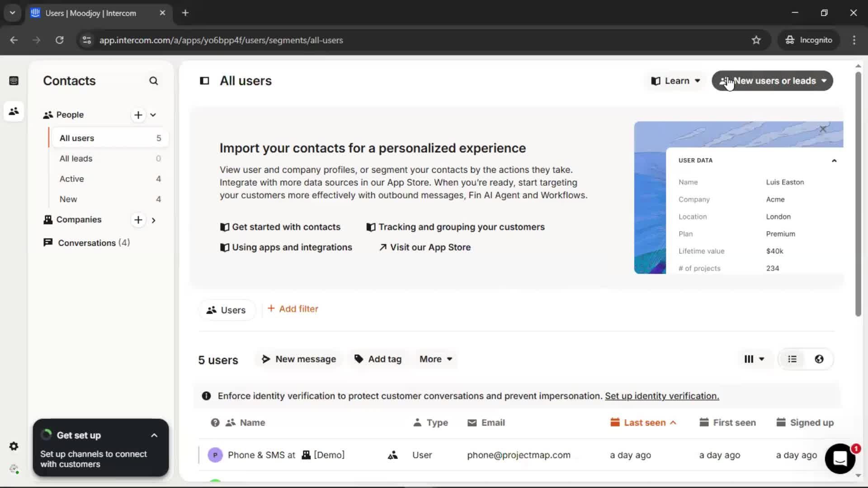Open the More actions dropdown
Screen dimensions: 868x488
[x=436, y=359]
